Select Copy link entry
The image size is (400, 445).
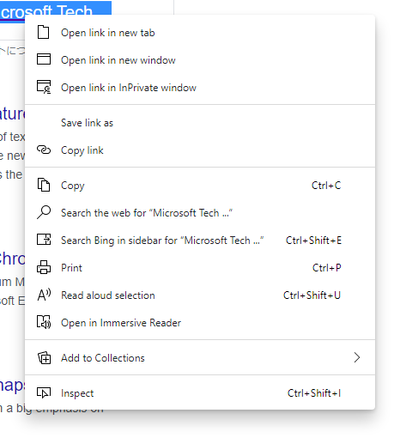200,150
